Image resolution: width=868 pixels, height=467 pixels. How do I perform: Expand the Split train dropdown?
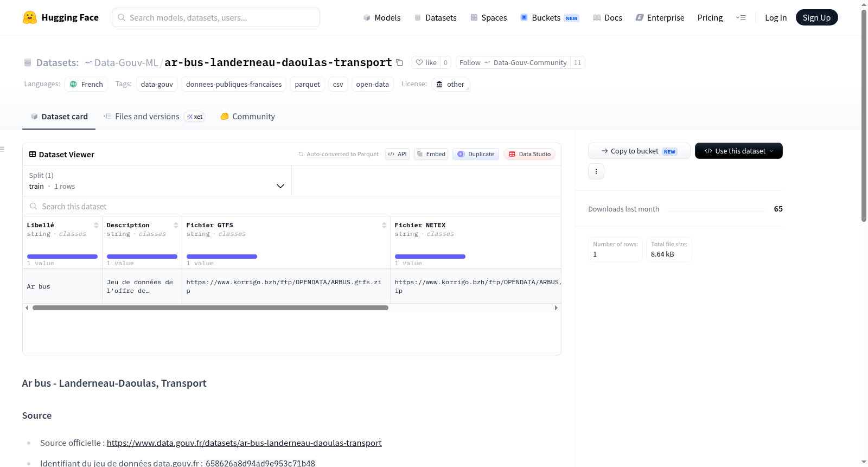tap(157, 181)
